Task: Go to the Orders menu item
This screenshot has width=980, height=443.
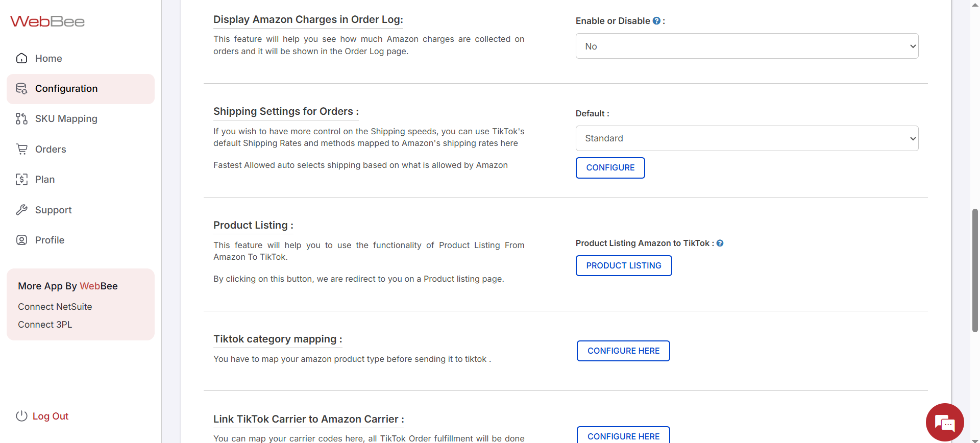Action: point(51,149)
